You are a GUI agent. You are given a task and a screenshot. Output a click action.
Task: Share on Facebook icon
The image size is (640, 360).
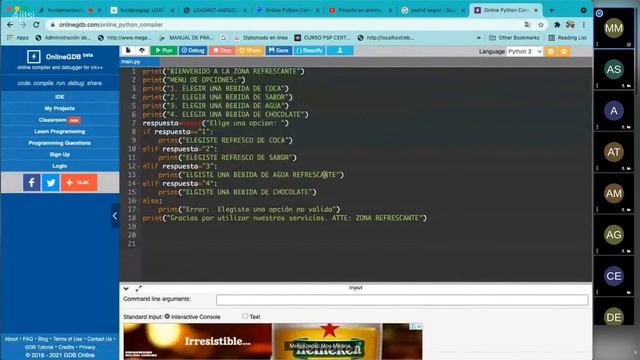click(x=31, y=182)
